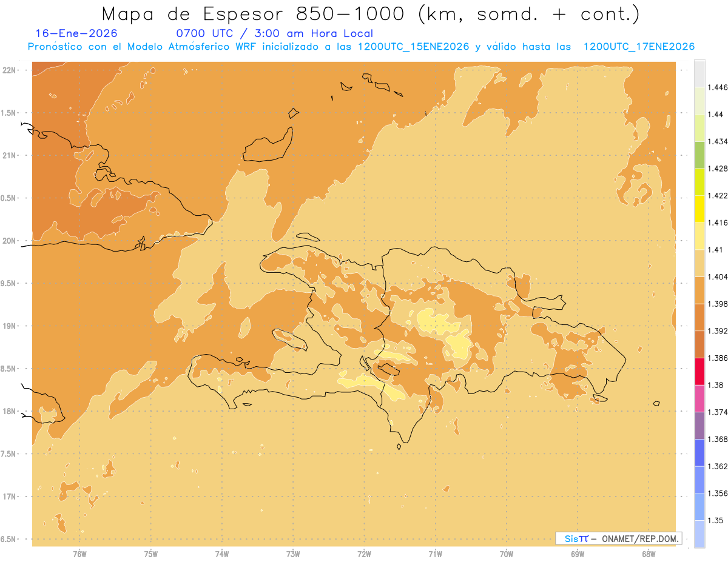Pick the dark orange swatch between 1.386 and 1.392

point(699,344)
